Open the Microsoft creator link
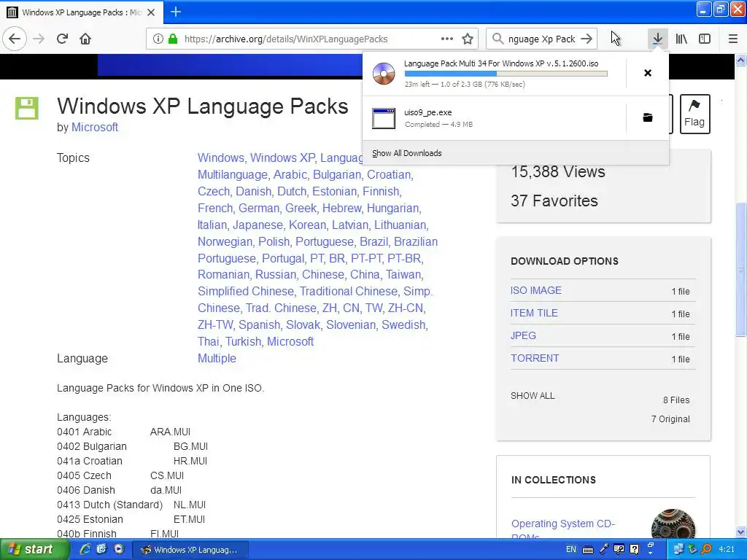 (95, 127)
